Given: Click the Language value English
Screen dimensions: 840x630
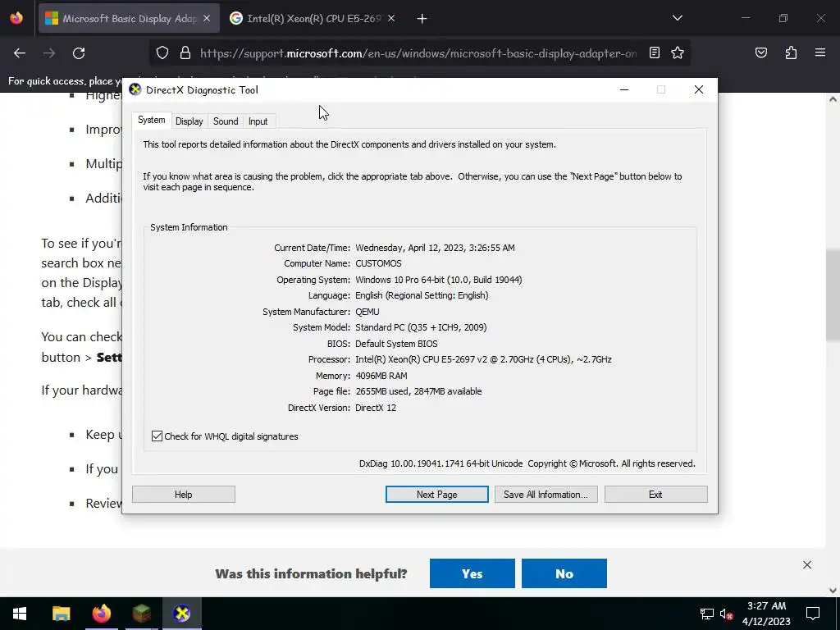Looking at the screenshot, I should pyautogui.click(x=422, y=295).
